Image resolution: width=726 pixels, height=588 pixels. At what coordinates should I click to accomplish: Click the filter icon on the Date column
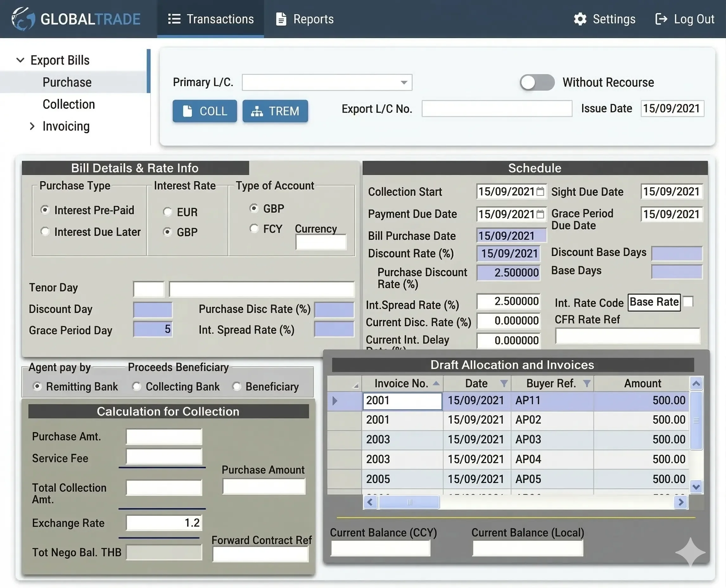[x=505, y=383]
